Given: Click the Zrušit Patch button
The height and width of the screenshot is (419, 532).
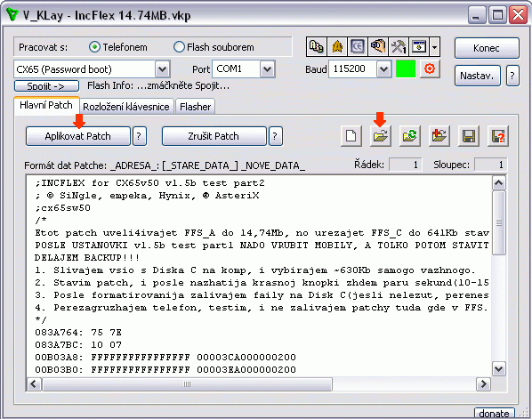Looking at the screenshot, I should click(214, 136).
